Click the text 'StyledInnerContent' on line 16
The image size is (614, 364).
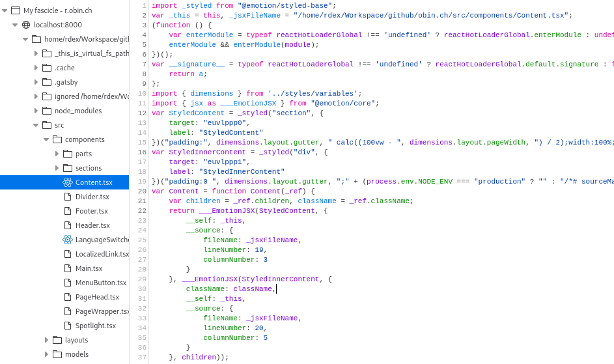pos(207,152)
